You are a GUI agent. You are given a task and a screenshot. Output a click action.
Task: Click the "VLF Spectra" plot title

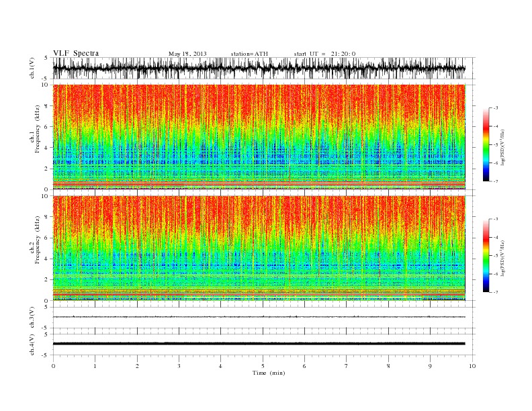pyautogui.click(x=76, y=53)
